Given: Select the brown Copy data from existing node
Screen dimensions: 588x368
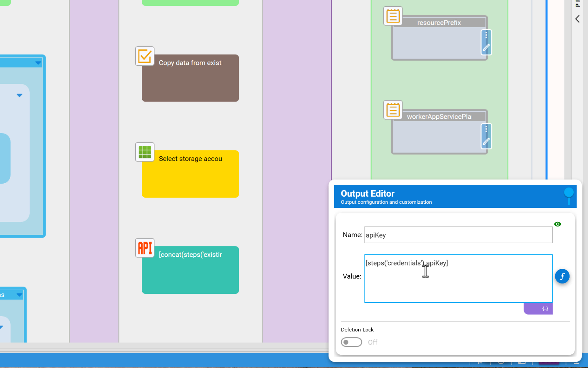Looking at the screenshot, I should [190, 82].
